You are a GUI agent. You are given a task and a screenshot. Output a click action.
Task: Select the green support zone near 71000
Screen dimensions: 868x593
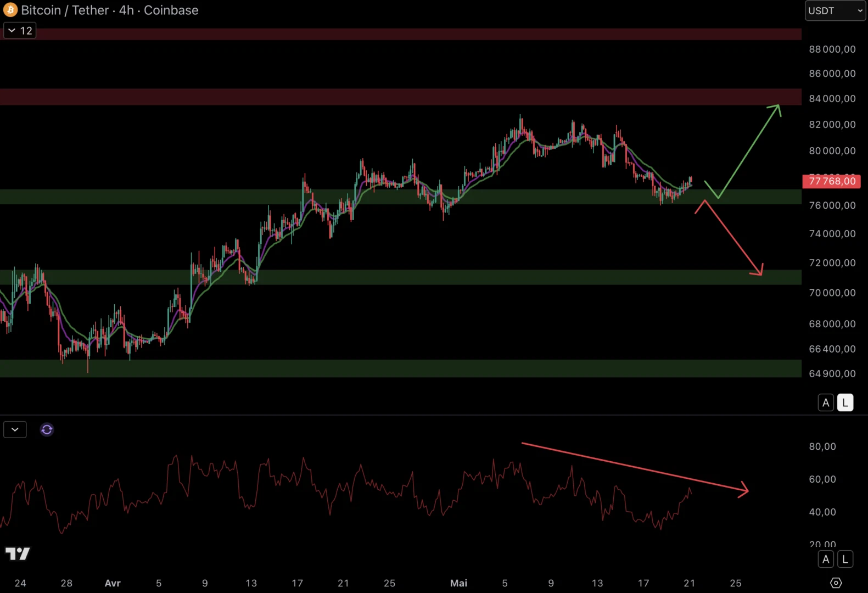401,277
